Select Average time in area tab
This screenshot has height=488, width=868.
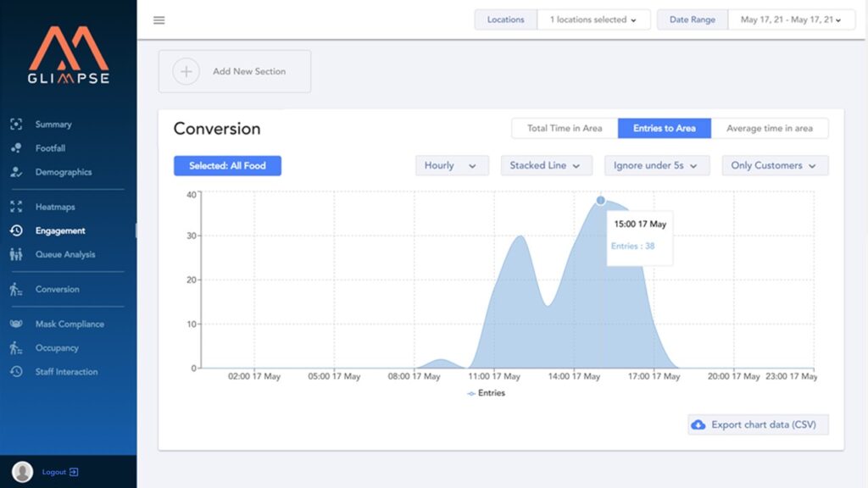[769, 128]
